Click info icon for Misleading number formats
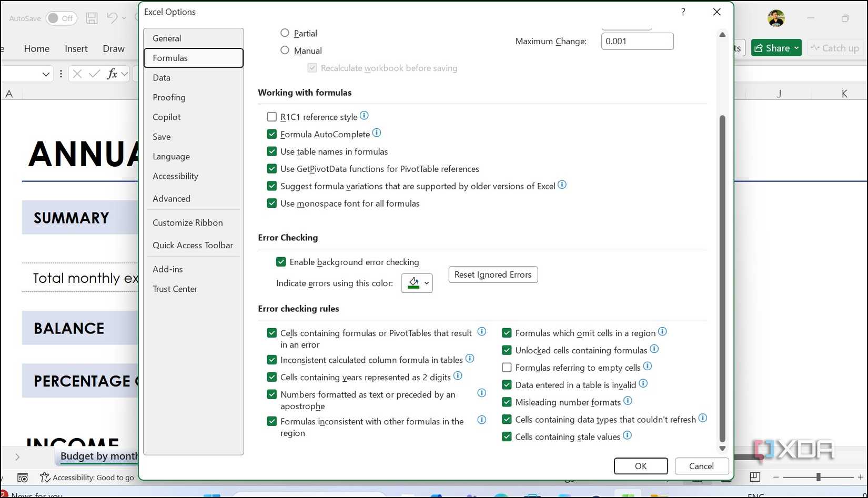This screenshot has height=498, width=868. pyautogui.click(x=628, y=401)
